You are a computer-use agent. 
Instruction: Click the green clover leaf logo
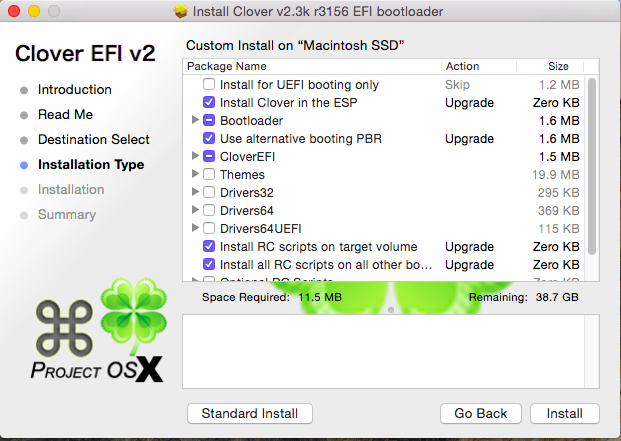[x=134, y=315]
